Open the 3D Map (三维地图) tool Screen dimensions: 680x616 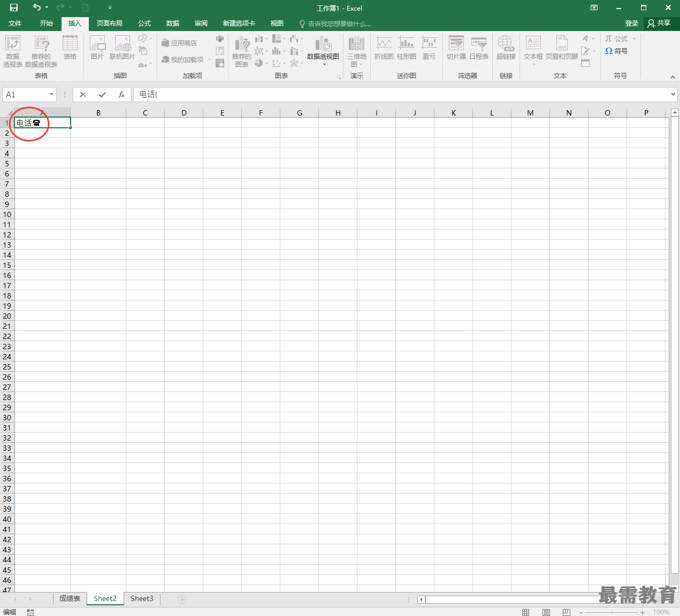click(357, 51)
